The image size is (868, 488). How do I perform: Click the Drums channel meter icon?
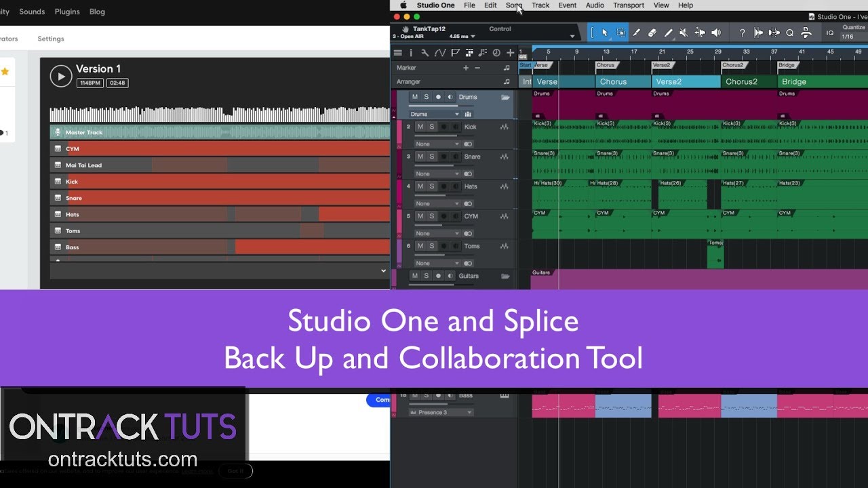click(x=468, y=114)
